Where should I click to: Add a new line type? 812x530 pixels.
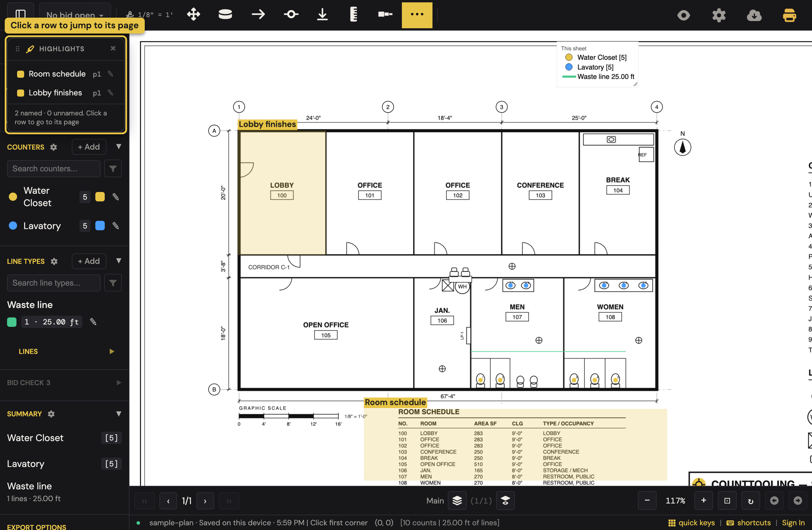tap(89, 261)
